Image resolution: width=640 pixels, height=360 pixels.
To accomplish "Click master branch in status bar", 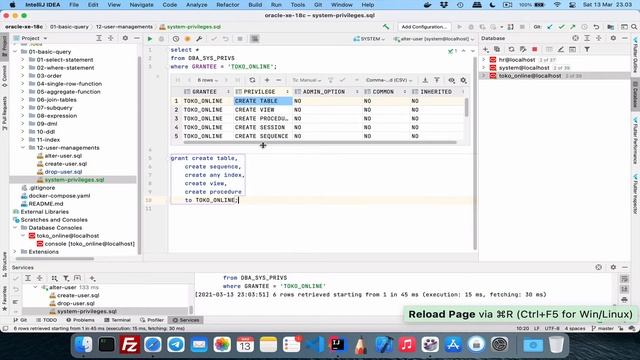I will (x=602, y=328).
